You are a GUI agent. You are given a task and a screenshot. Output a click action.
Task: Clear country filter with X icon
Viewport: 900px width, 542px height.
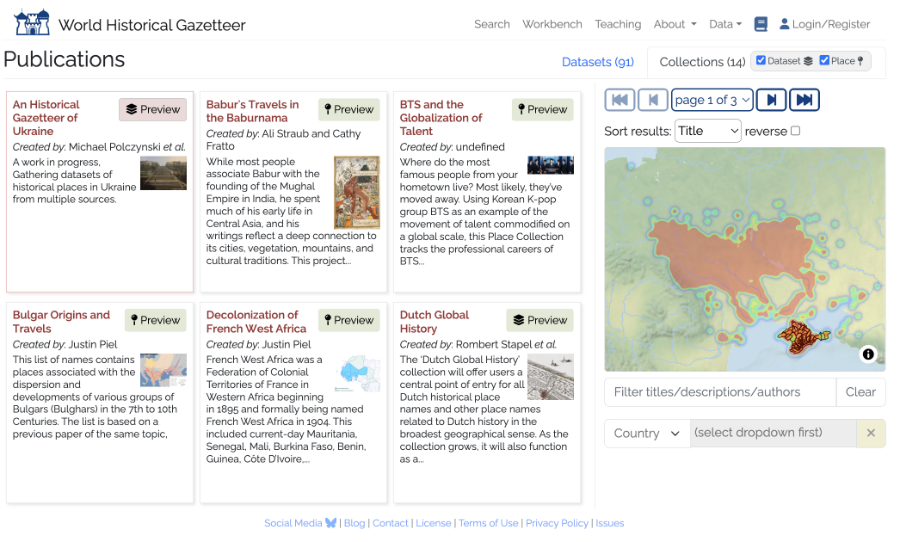pos(870,433)
